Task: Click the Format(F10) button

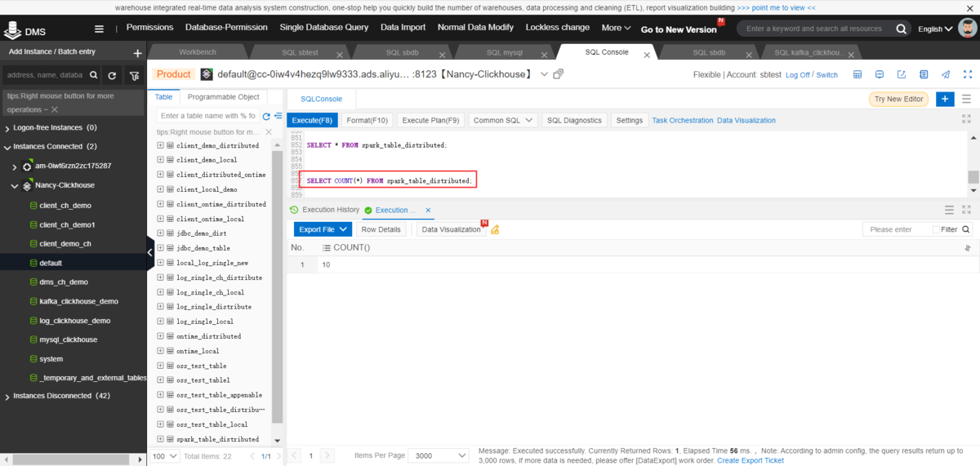Action: point(367,120)
